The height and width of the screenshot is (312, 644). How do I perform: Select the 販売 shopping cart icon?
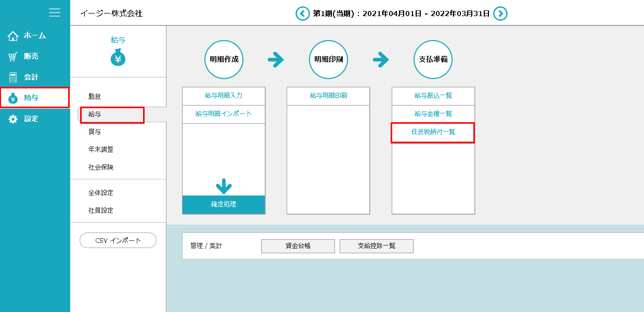13,57
